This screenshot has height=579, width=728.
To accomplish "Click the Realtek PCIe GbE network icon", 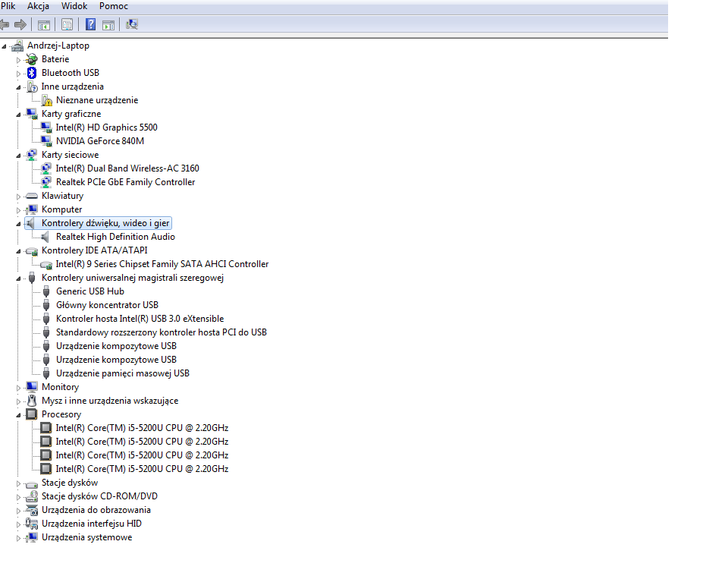I will pyautogui.click(x=46, y=182).
